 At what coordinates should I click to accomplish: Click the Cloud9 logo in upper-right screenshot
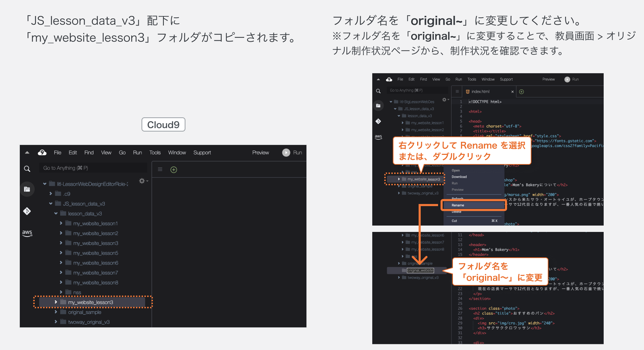click(389, 79)
